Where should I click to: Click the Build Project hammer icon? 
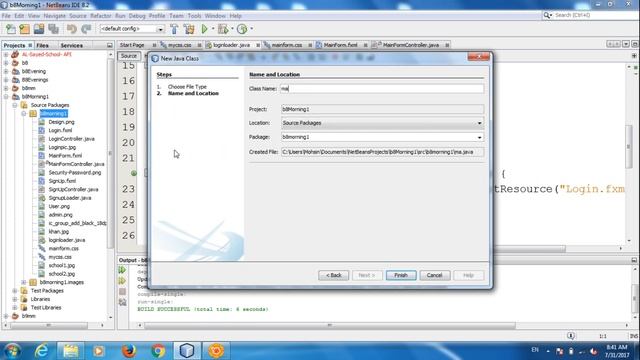click(174, 29)
